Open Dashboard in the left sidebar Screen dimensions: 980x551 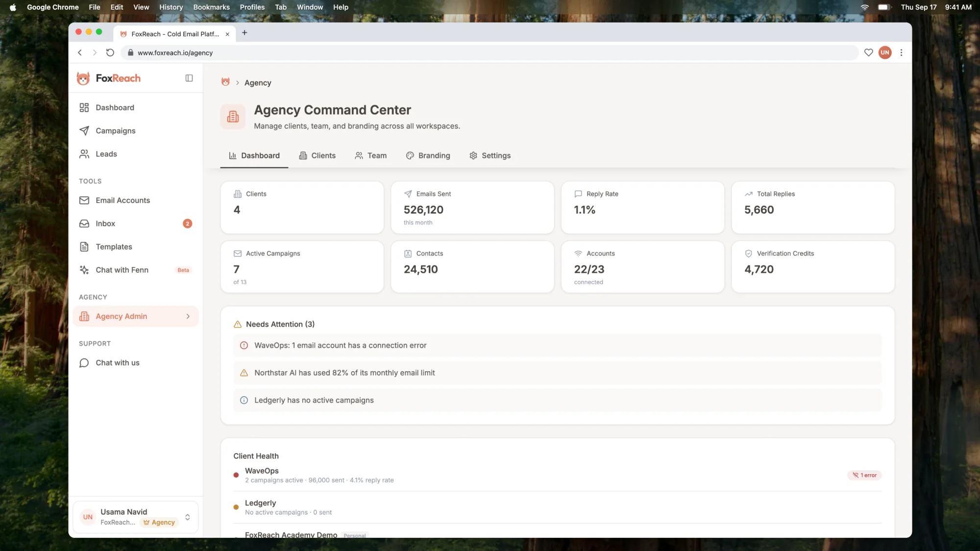[136, 108]
